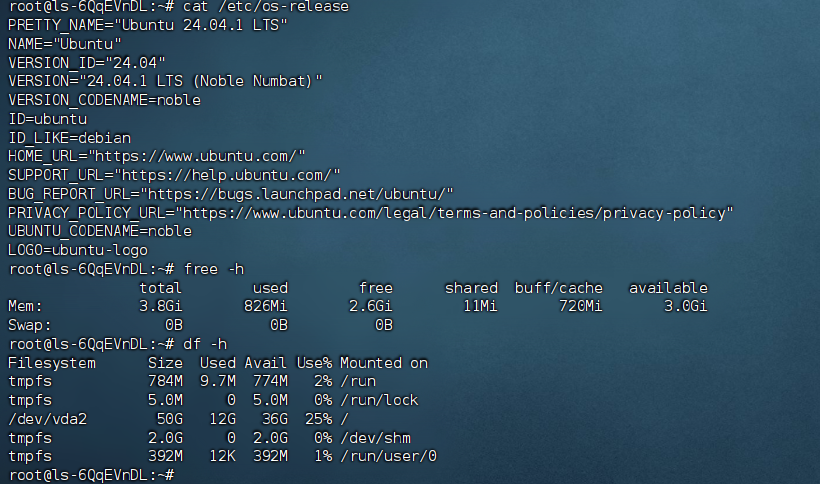Click the 'shared' column header
Image resolution: width=820 pixels, height=484 pixels.
tap(471, 287)
